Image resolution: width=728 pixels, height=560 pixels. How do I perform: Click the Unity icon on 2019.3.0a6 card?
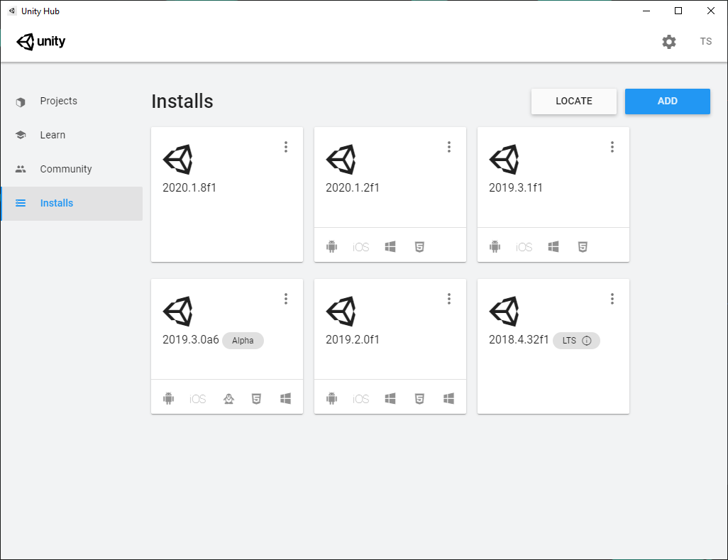coord(178,311)
